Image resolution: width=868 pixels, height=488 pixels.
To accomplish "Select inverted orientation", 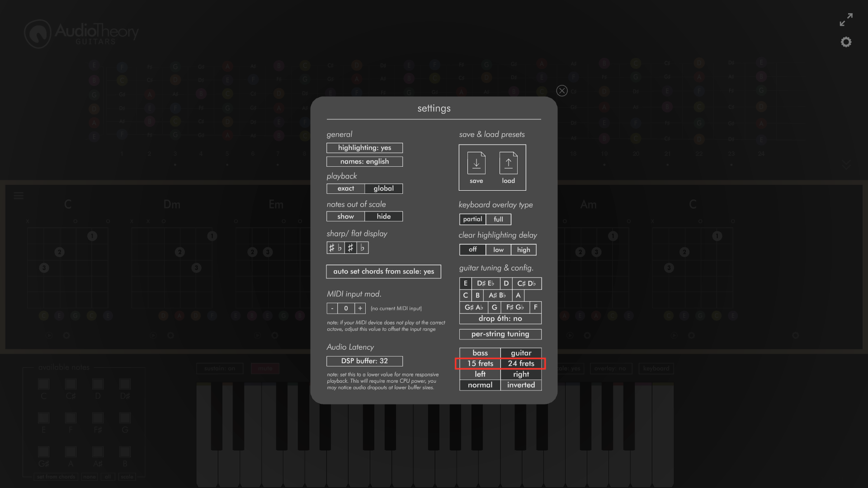I will click(520, 385).
